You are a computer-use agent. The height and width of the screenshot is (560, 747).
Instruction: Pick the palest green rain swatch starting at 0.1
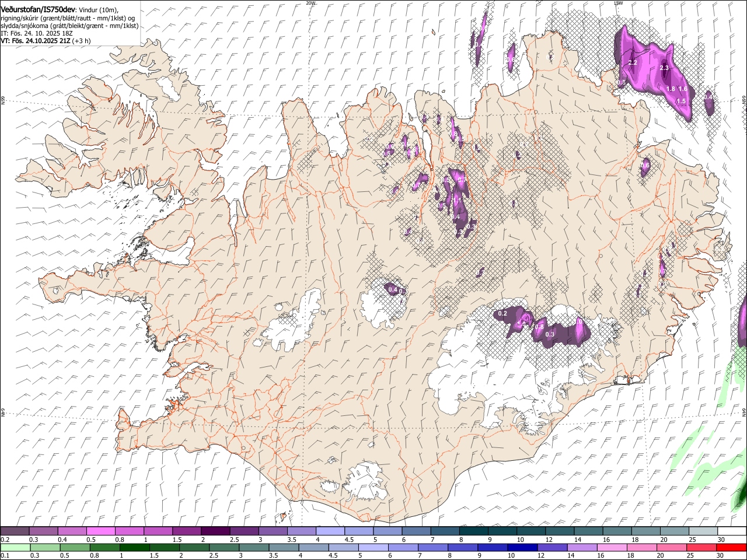[x=15, y=547]
